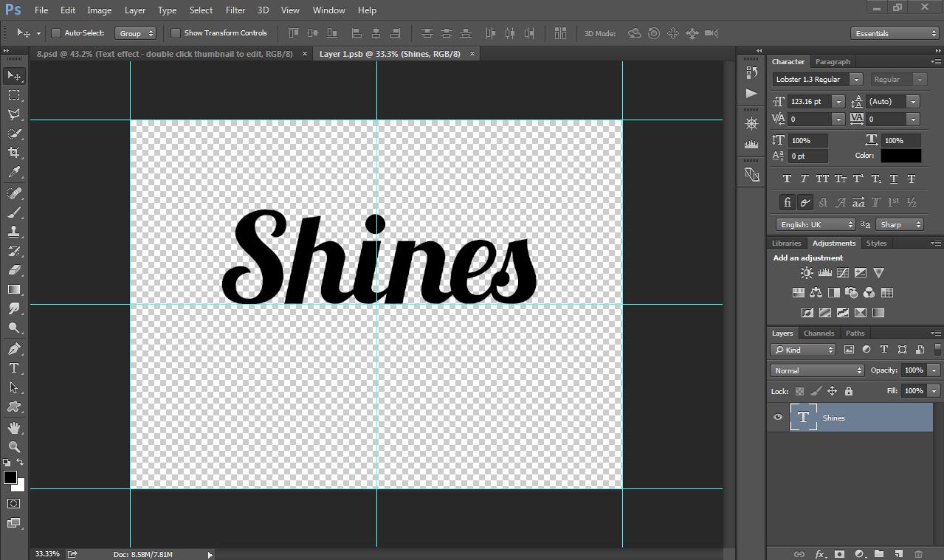Click the text Color swatch in Character panel
944x560 pixels.
(902, 155)
